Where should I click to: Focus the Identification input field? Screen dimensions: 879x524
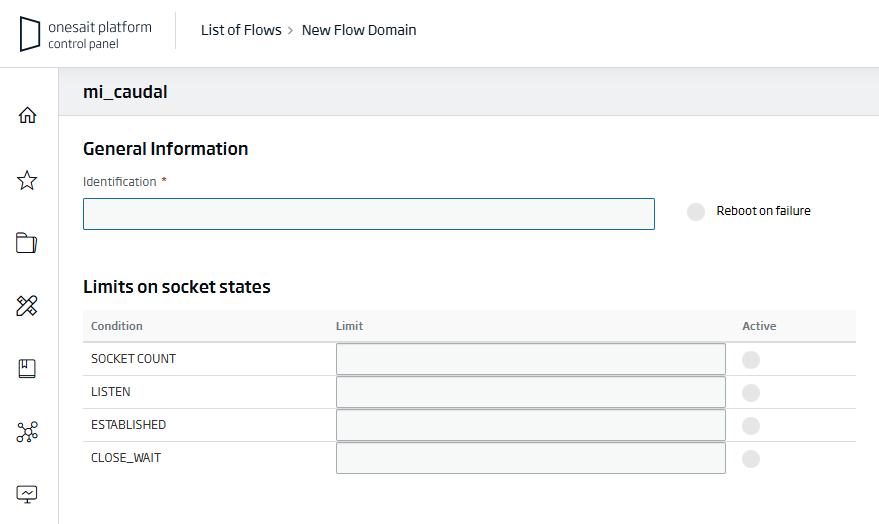368,214
